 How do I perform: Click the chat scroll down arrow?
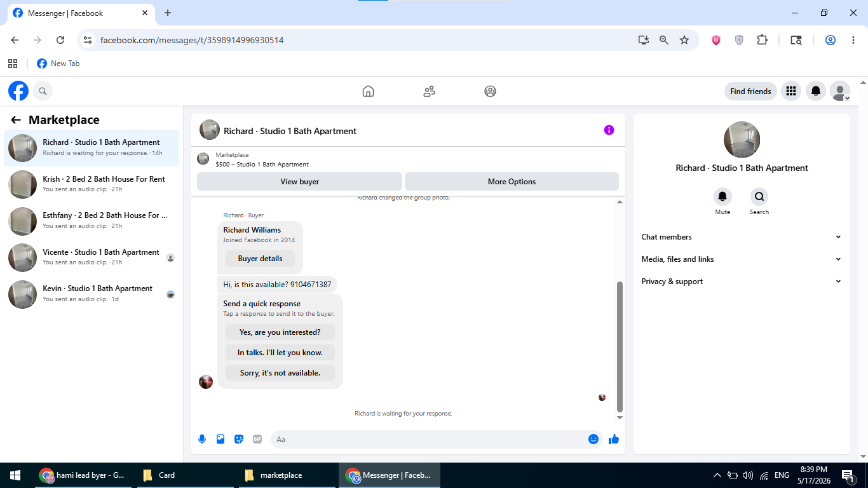620,418
